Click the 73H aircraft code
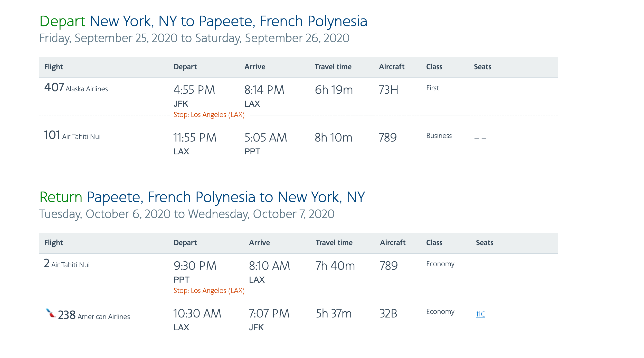This screenshot has width=644, height=358. (x=388, y=90)
